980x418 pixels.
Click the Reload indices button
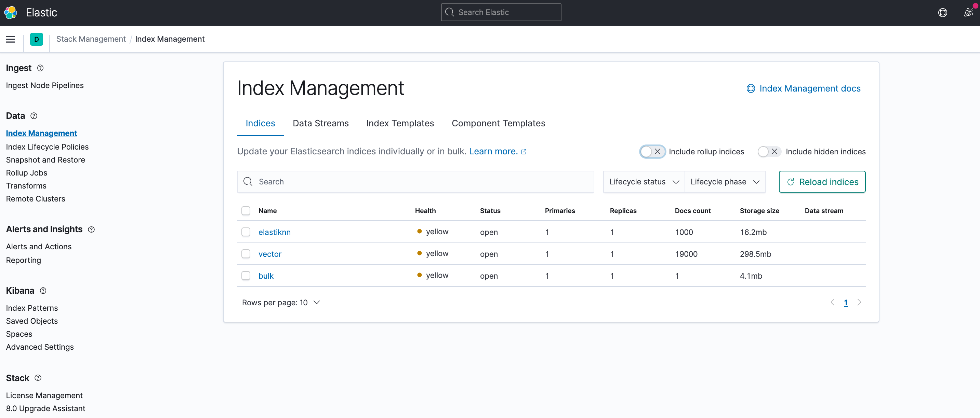pyautogui.click(x=822, y=182)
